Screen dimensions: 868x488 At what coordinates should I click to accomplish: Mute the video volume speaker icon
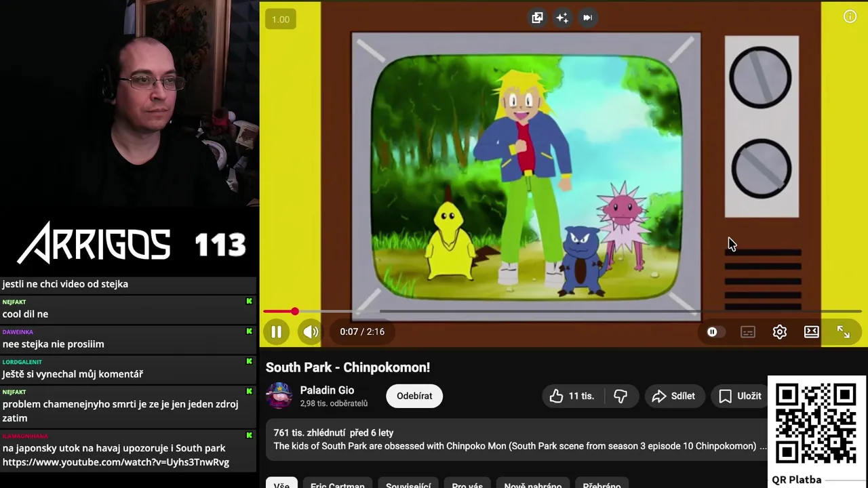point(310,332)
